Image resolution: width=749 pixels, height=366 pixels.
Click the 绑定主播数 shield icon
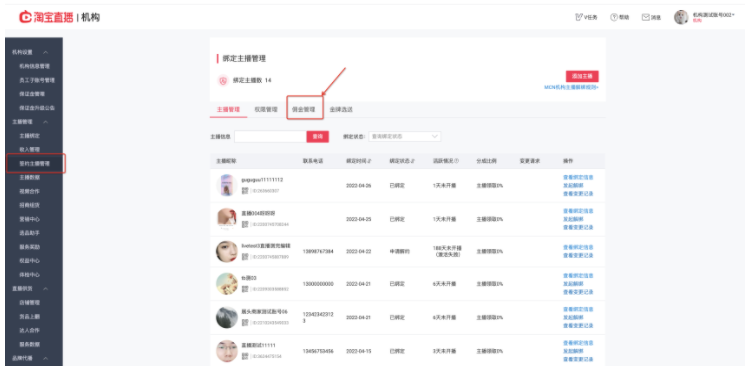click(x=223, y=81)
